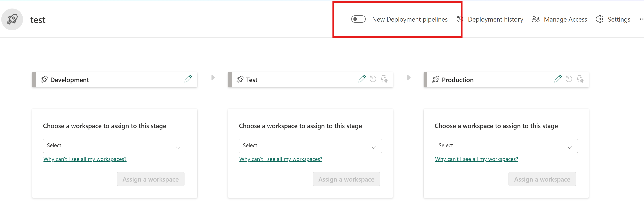The image size is (644, 212).
Task: Select the Test stage header label
Action: click(251, 80)
